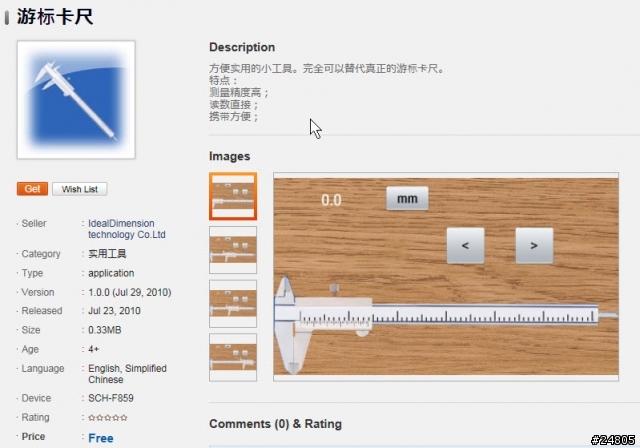The height and width of the screenshot is (448, 640).
Task: Click the 0.0 reading in preview
Action: click(331, 200)
